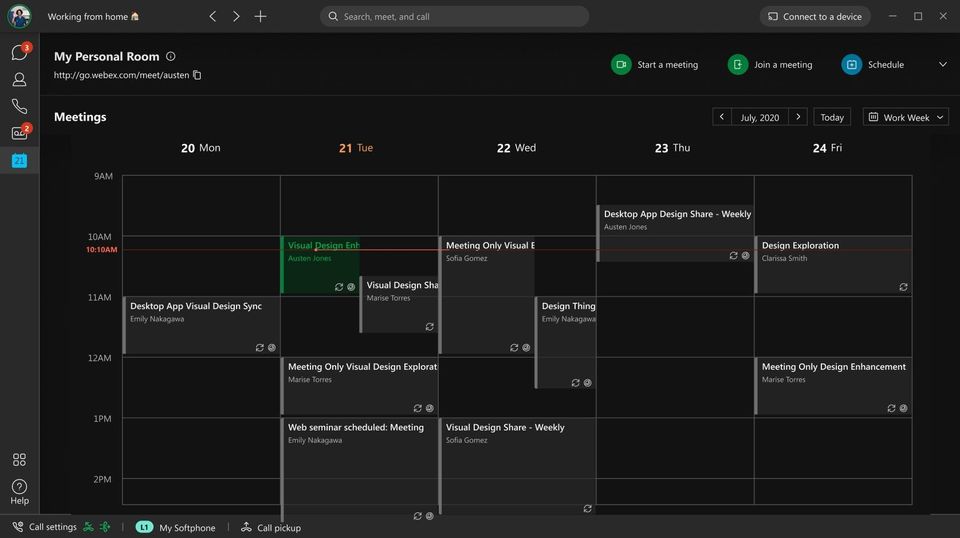Go to previous month before July, 2020
Image resolution: width=960 pixels, height=538 pixels.
pyautogui.click(x=721, y=117)
